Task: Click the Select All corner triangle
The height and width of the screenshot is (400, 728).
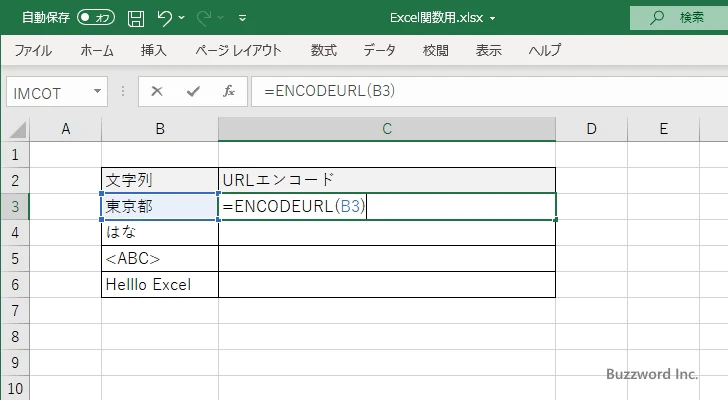Action: click(15, 129)
